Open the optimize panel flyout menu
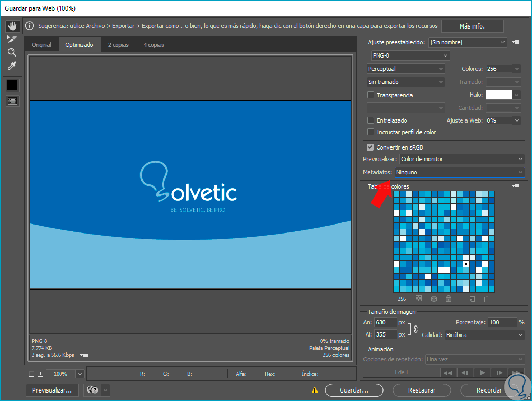The image size is (532, 401). tap(516, 42)
